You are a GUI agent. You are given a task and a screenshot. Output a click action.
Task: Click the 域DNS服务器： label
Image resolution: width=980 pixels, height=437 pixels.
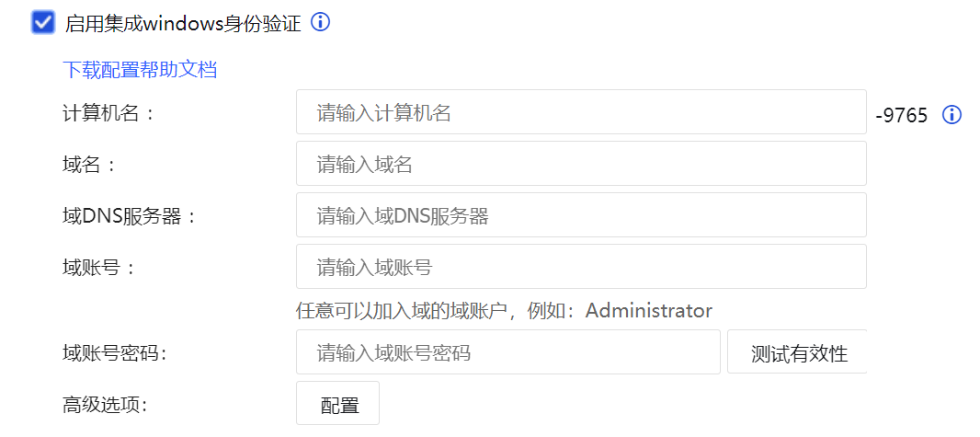point(129,216)
